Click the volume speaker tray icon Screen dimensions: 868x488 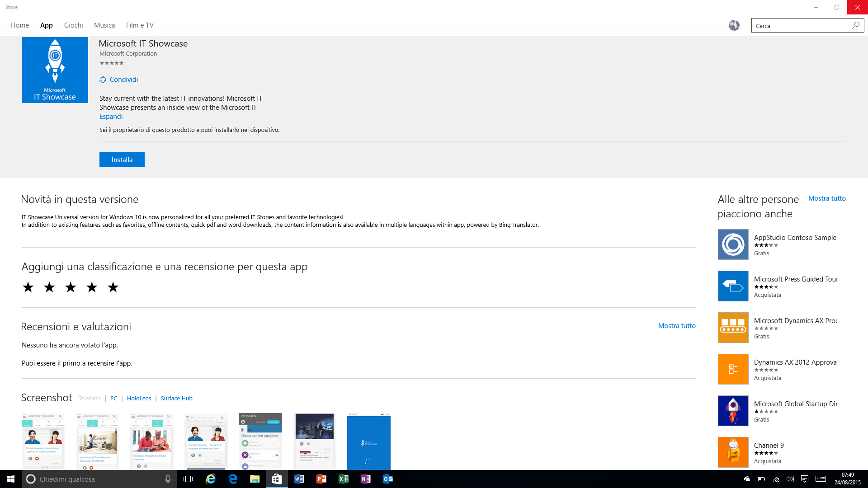pyautogui.click(x=790, y=479)
